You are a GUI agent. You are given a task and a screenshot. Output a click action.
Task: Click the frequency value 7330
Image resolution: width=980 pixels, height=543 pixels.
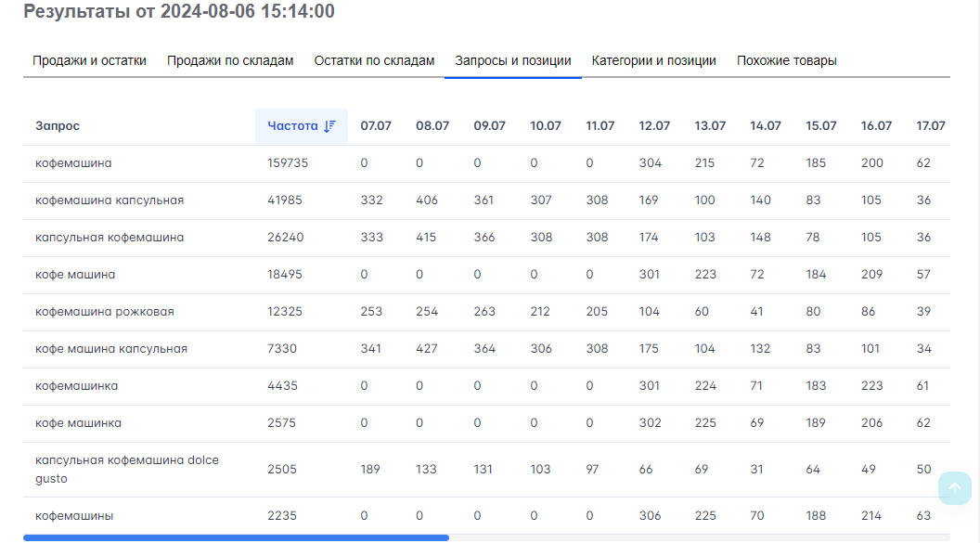[x=282, y=349]
